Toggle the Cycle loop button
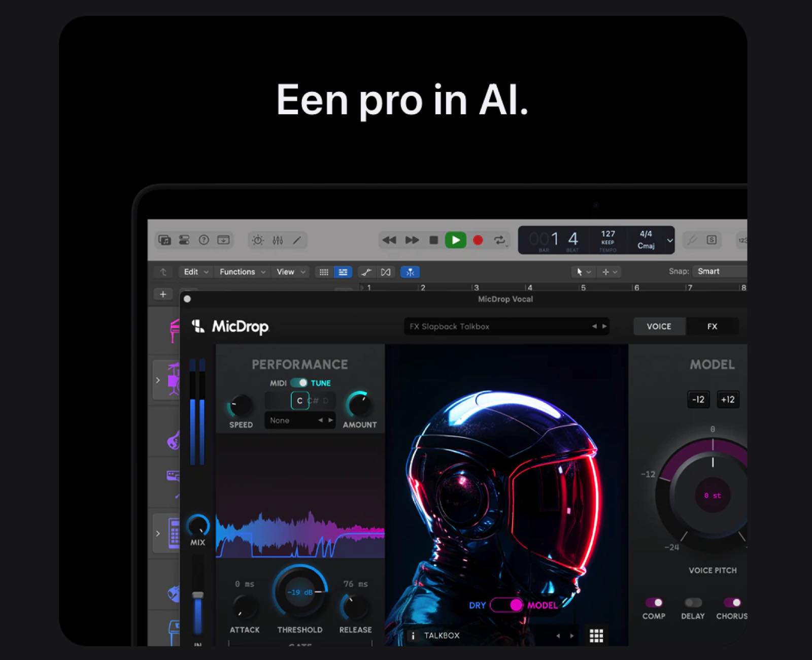812x660 pixels. pyautogui.click(x=500, y=240)
